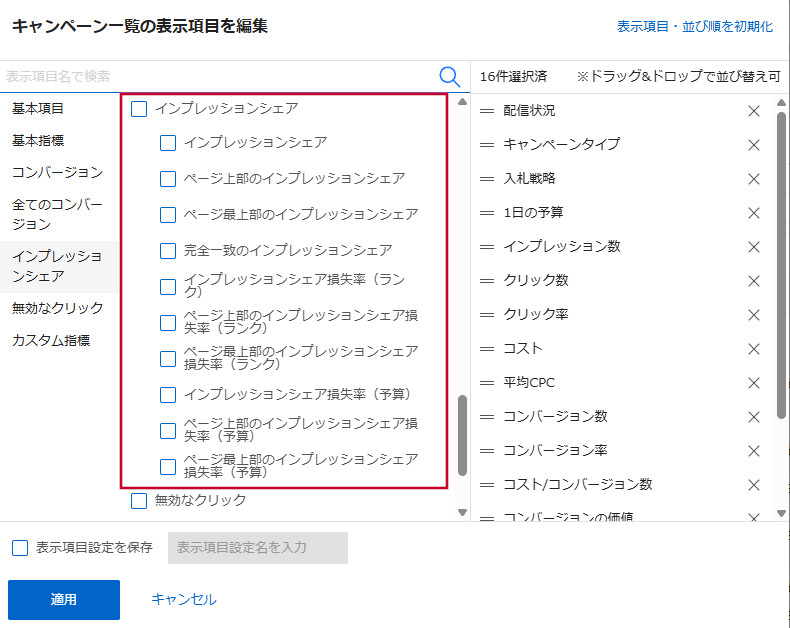This screenshot has width=790, height=628.
Task: Focus the 表示項目名で検索 search field
Action: pyautogui.click(x=215, y=76)
